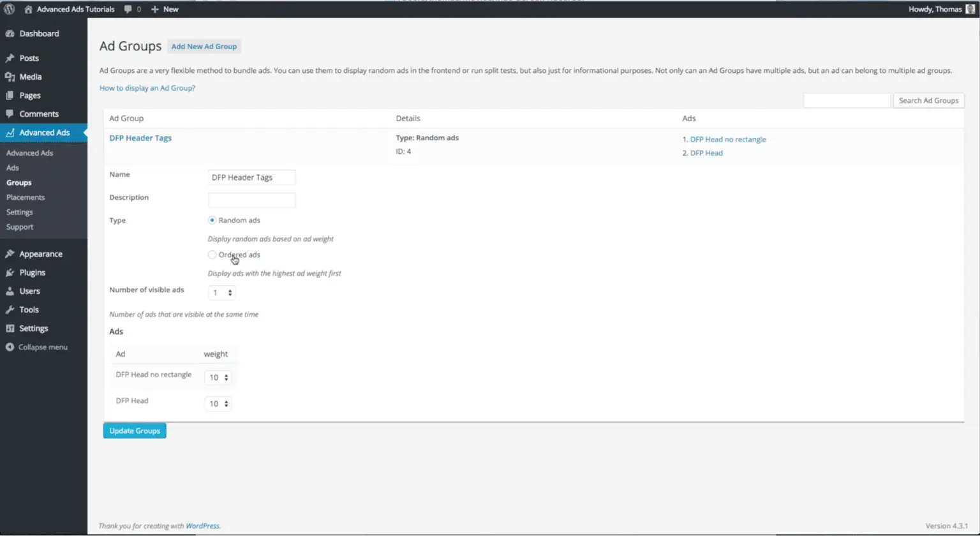Click the Ad Group column header
This screenshot has height=536, width=980.
tap(126, 118)
